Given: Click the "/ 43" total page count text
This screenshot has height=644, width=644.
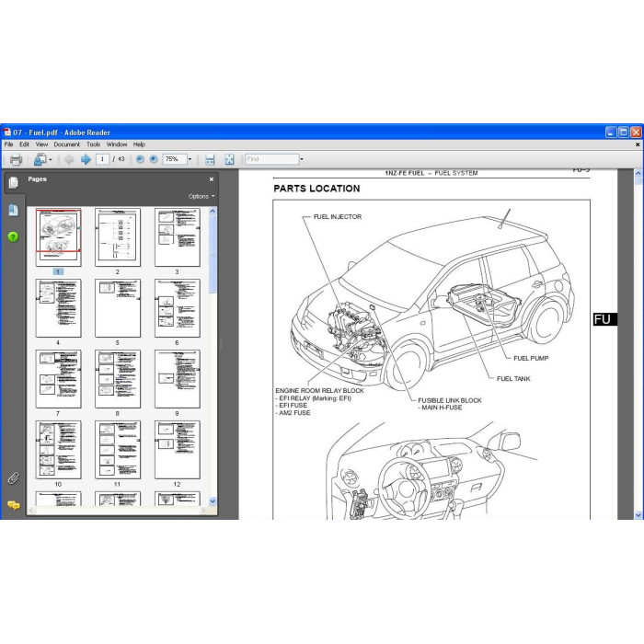Looking at the screenshot, I should point(119,159).
